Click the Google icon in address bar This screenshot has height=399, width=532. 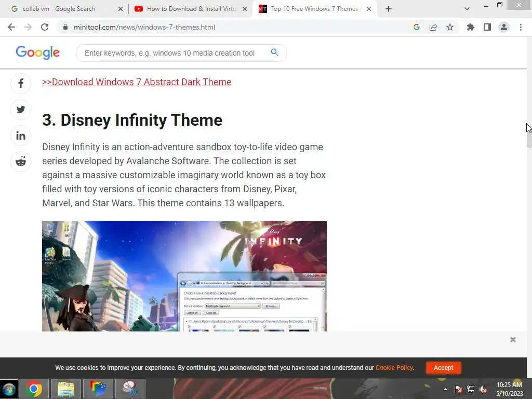tap(417, 27)
